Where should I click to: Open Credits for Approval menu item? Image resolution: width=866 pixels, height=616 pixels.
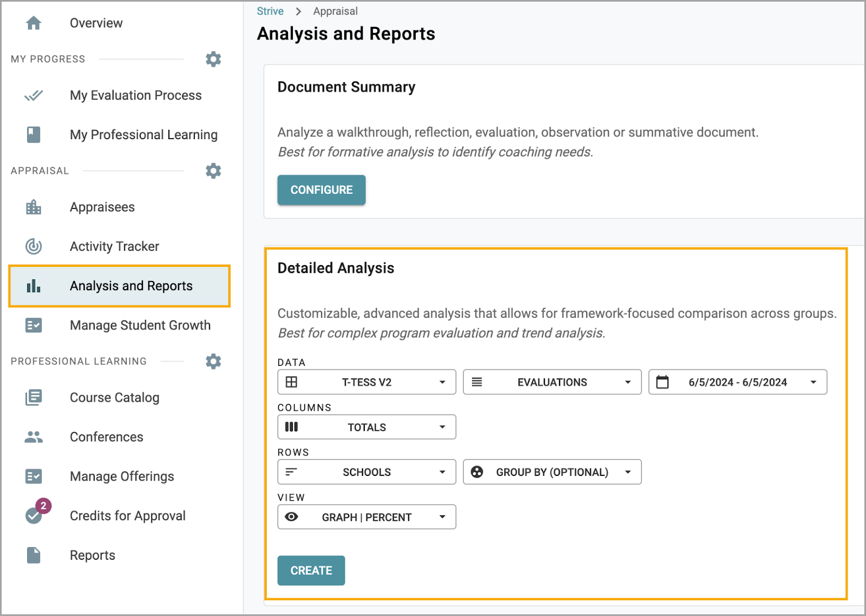pos(128,516)
